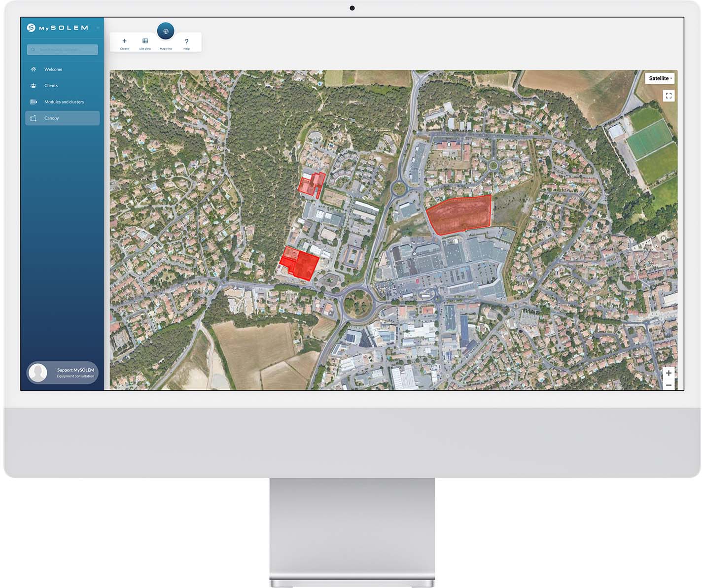Toggle the active Canopy sidebar section
Image resolution: width=704 pixels, height=588 pixels.
pos(62,118)
